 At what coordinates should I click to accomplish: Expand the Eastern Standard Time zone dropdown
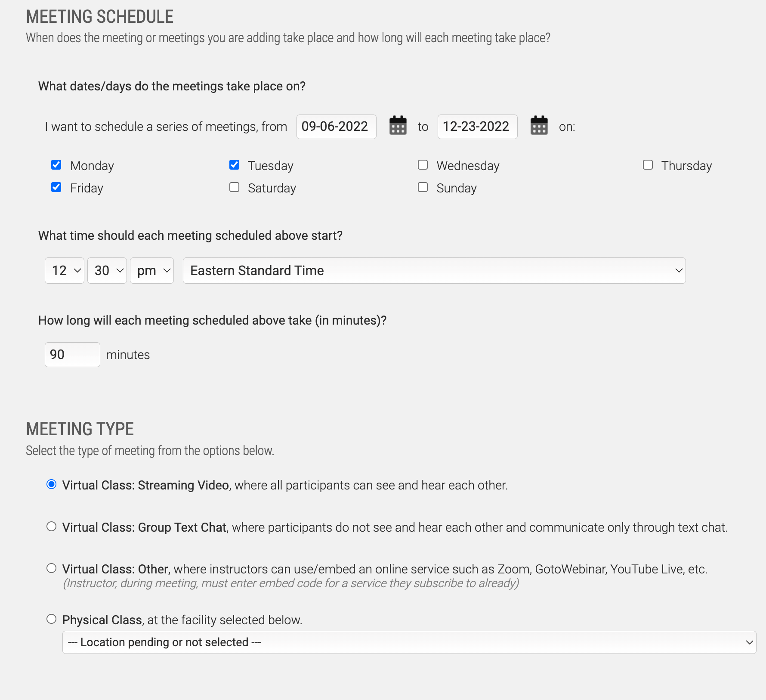click(434, 270)
